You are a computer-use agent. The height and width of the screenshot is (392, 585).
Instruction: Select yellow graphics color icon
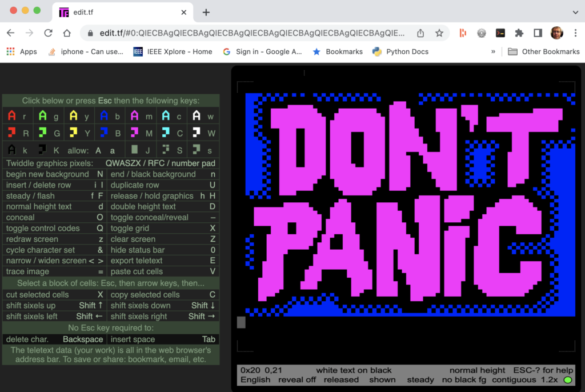[74, 133]
